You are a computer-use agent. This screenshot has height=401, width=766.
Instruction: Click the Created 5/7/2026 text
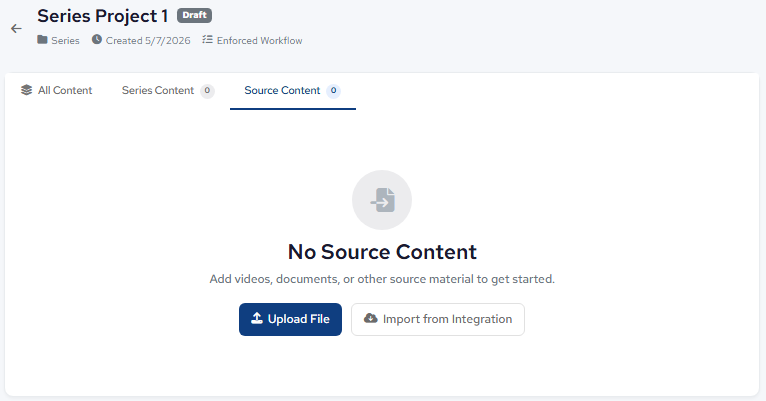click(148, 41)
